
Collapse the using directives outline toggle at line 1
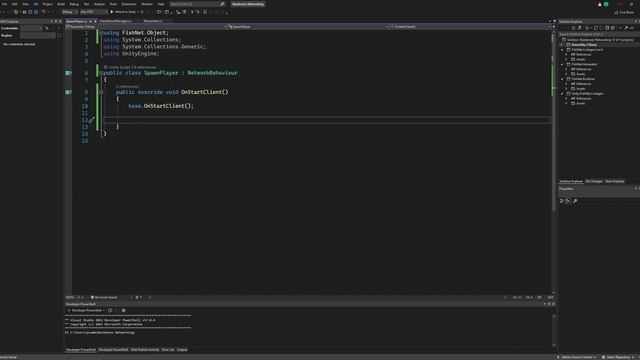coord(101,33)
